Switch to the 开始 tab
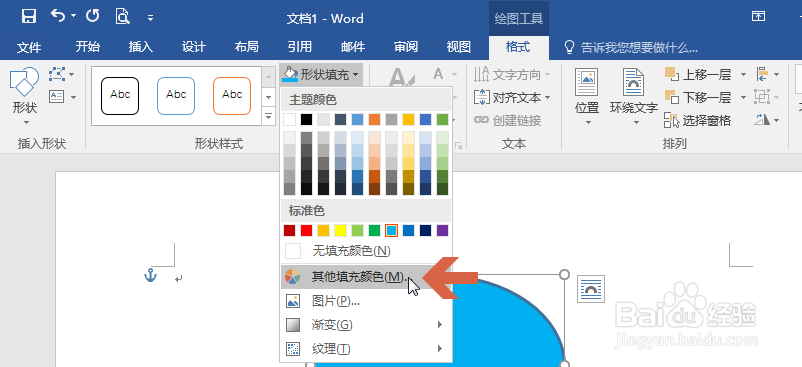Screen dimensions: 802x367 point(87,47)
